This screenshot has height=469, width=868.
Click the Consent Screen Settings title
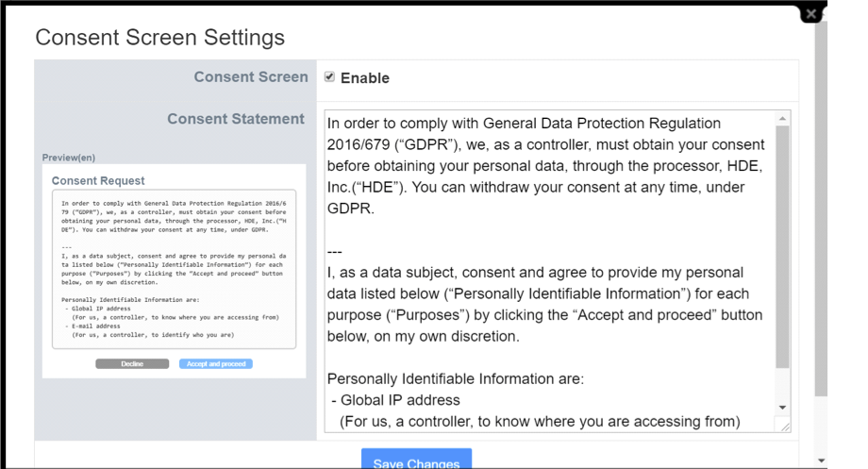[160, 38]
